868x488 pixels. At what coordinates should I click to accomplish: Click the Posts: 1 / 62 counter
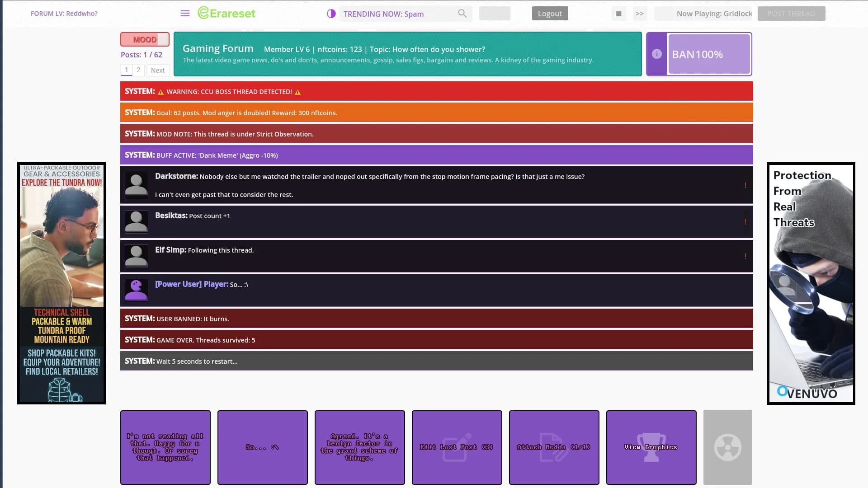[142, 55]
